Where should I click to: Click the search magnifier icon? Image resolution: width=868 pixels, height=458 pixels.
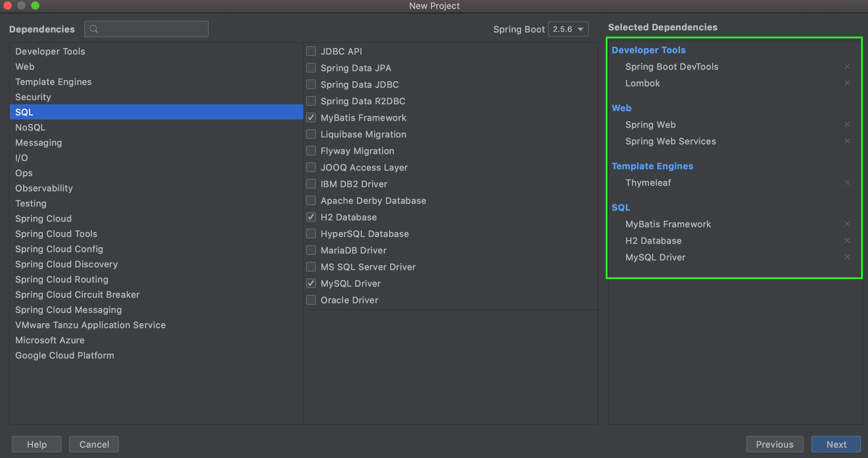94,29
